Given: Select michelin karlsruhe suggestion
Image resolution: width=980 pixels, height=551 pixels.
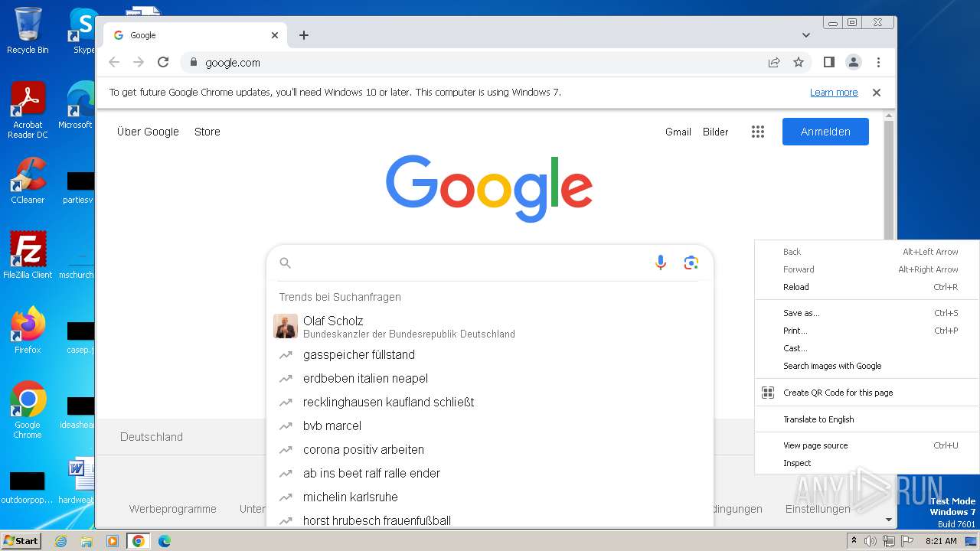Looking at the screenshot, I should pyautogui.click(x=490, y=497).
